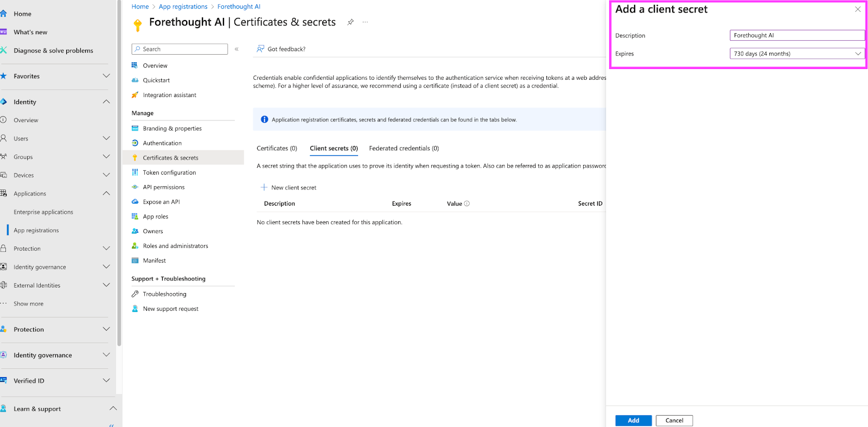
Task: Click the Favorites star icon
Action: 3,76
